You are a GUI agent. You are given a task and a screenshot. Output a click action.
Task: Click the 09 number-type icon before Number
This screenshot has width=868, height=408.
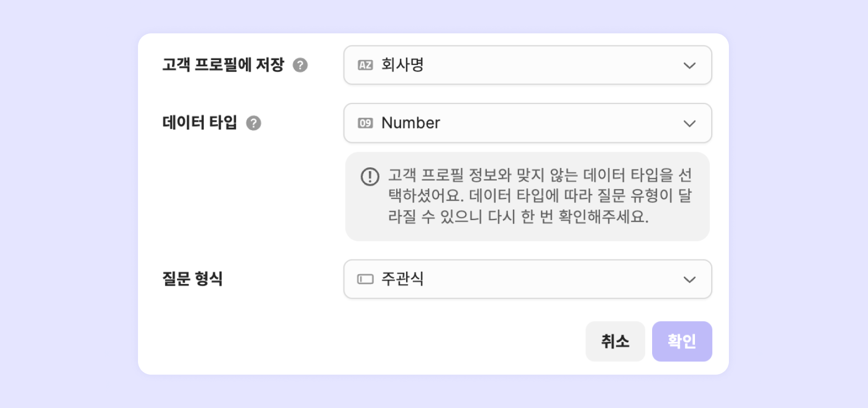(x=365, y=123)
